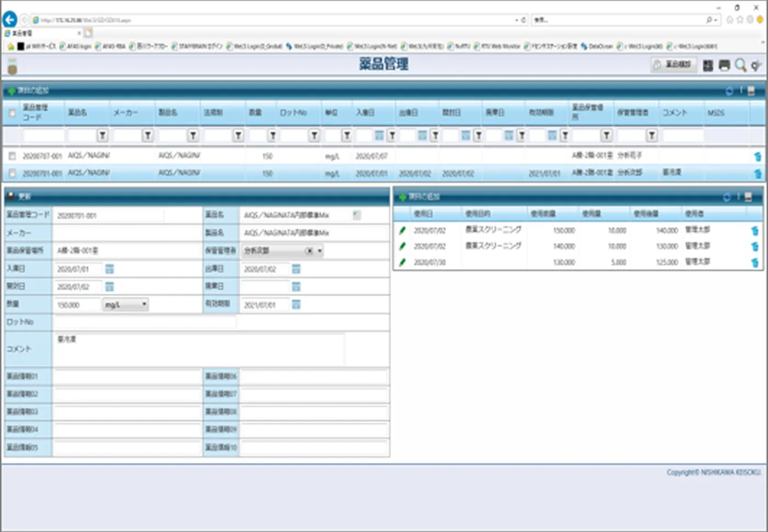Click the funnel icon in the 開封日 filter cell
Image resolution: width=768 pixels, height=532 pixels.
(478, 135)
